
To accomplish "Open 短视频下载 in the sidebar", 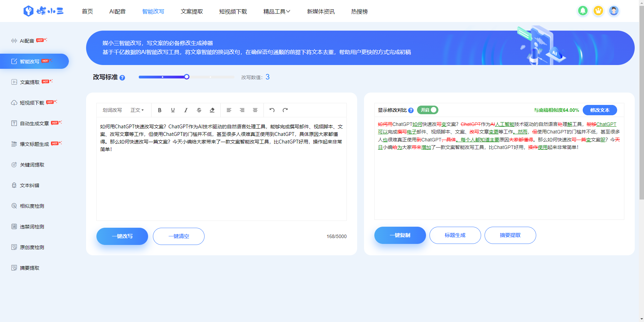I will [32, 103].
